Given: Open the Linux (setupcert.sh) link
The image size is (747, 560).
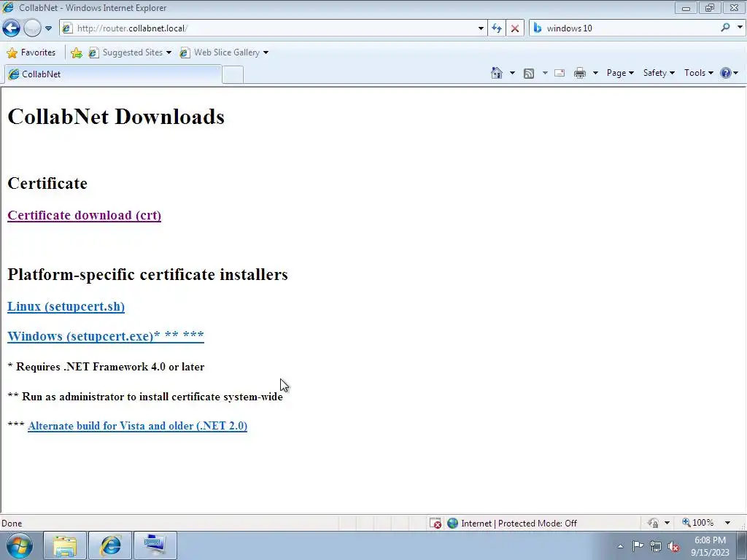Looking at the screenshot, I should pyautogui.click(x=66, y=306).
